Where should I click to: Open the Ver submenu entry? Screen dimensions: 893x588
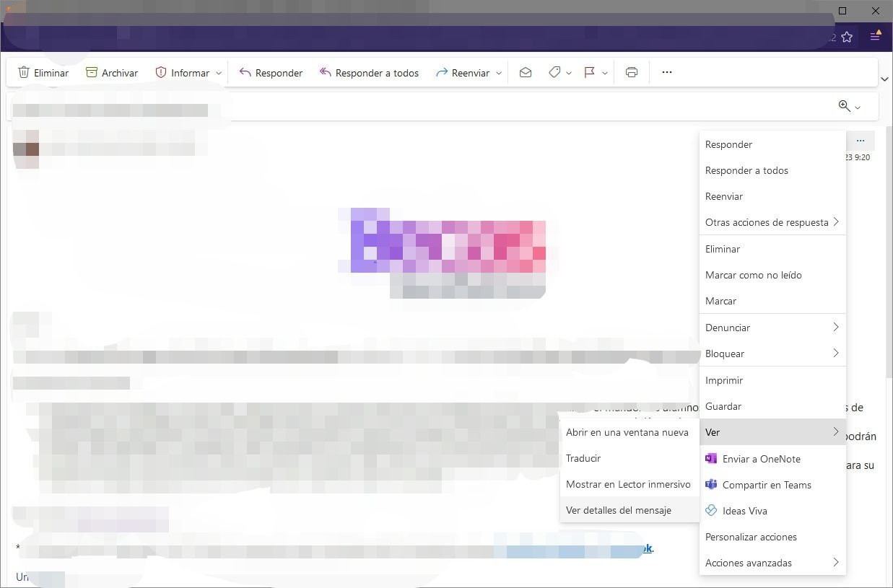point(772,432)
